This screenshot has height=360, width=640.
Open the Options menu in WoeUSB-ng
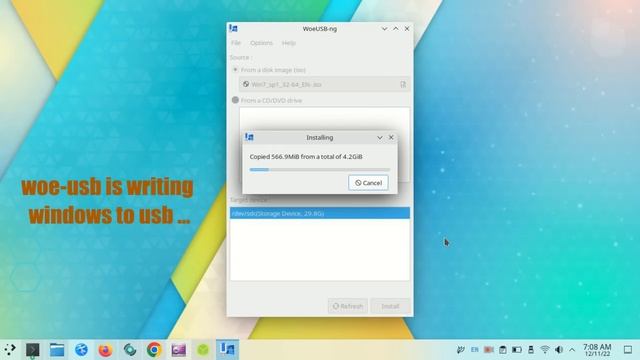tap(261, 43)
